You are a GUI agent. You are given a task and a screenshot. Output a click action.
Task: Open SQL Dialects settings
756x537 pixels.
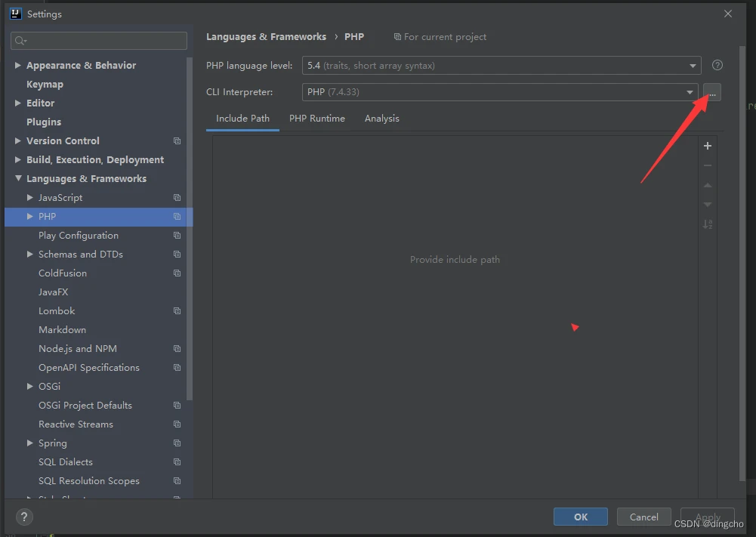tap(66, 461)
